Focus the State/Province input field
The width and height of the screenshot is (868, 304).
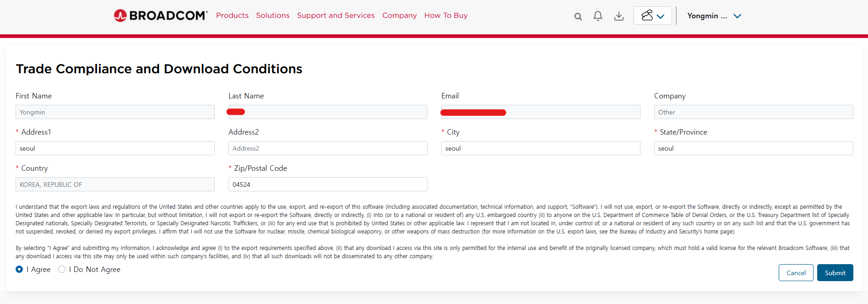tap(754, 148)
